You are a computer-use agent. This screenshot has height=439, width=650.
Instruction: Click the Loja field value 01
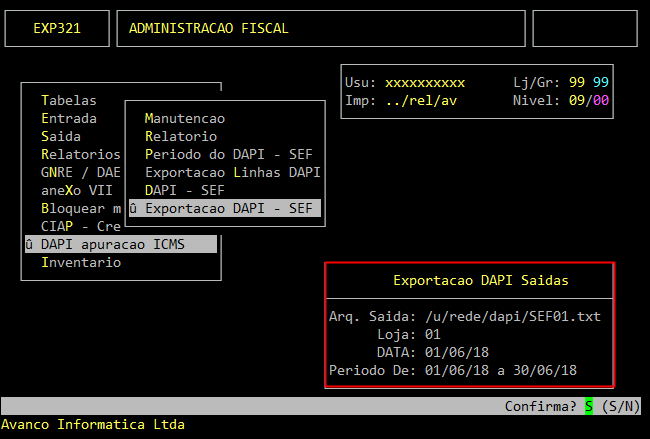(433, 334)
